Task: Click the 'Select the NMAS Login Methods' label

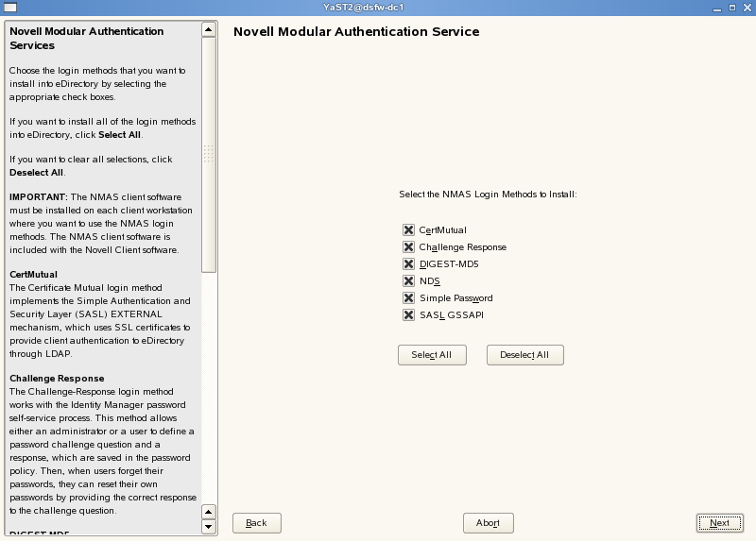Action: click(488, 195)
